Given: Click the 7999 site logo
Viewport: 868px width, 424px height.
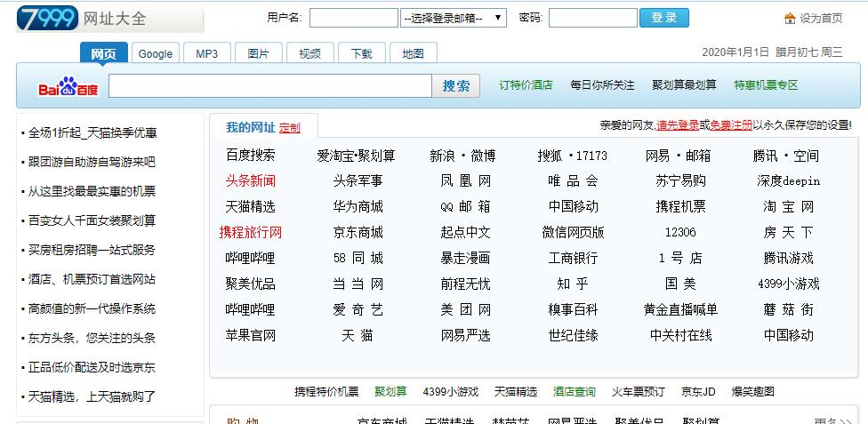Looking at the screenshot, I should pos(48,18).
